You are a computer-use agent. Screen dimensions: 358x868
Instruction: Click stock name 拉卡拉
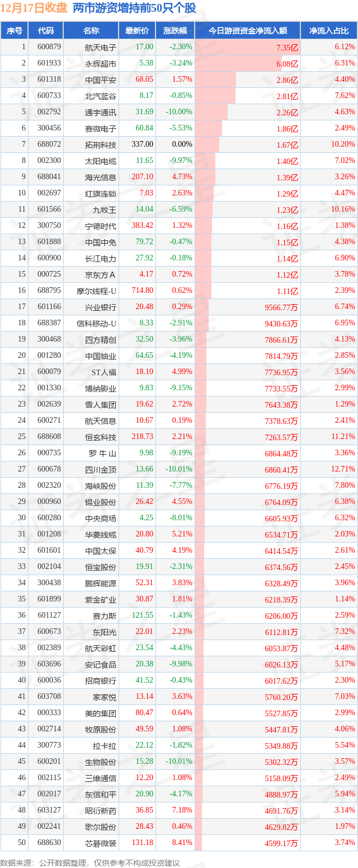point(105,745)
